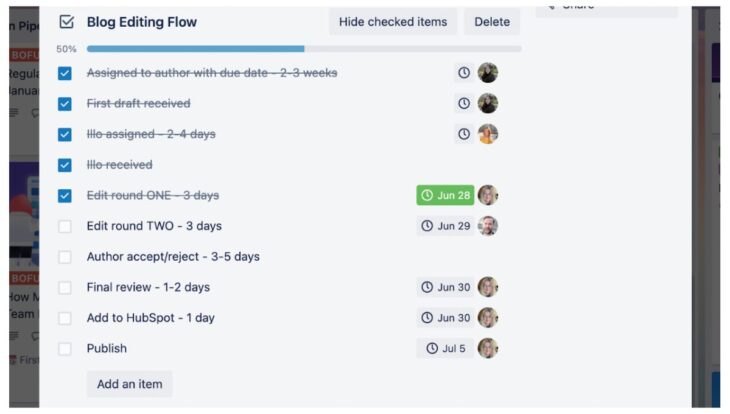Open the Jun 28 due date badge
730x414 pixels.
click(445, 195)
